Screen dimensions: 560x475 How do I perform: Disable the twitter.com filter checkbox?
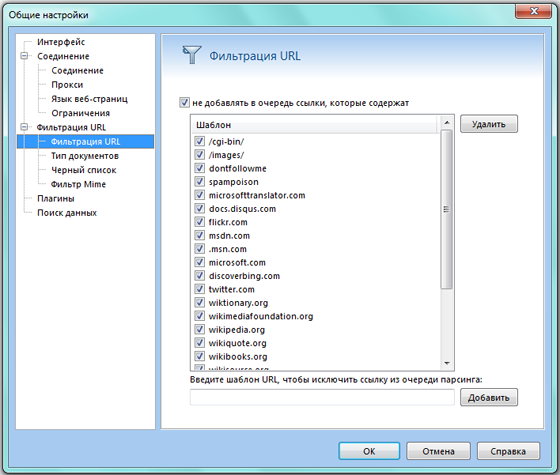pos(199,289)
